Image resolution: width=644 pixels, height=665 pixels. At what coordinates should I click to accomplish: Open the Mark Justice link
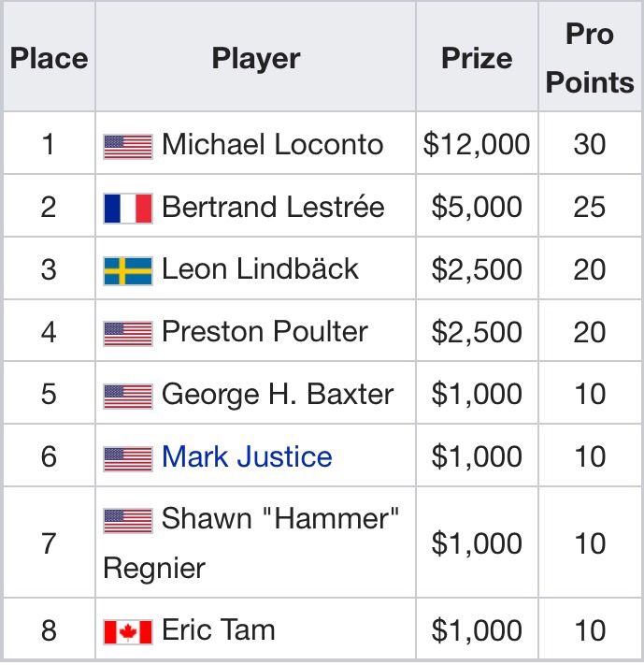pyautogui.click(x=247, y=456)
